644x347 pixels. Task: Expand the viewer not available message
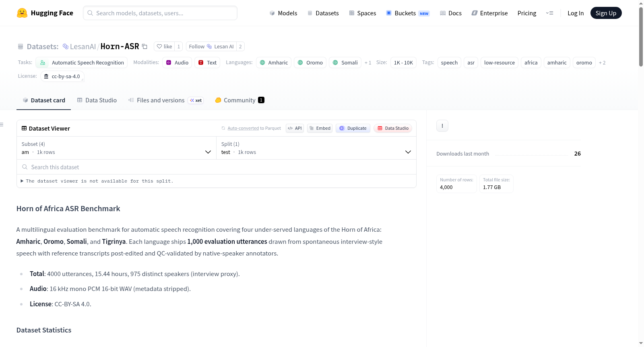97,181
